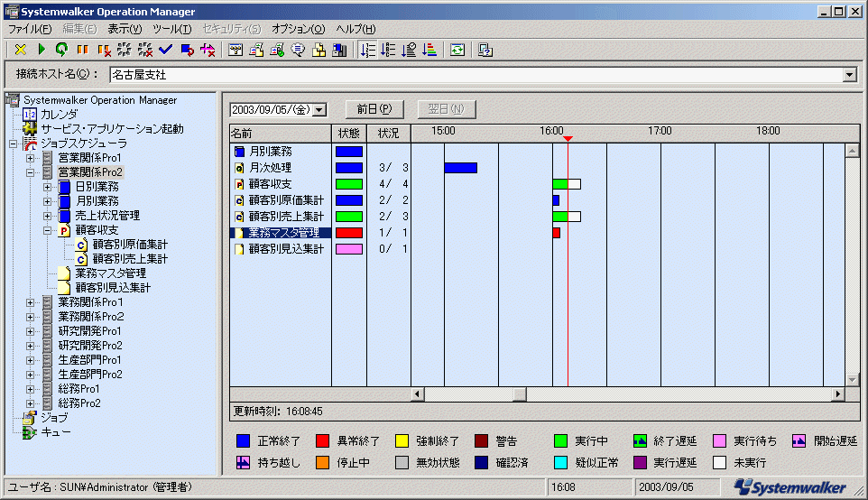
Task: Click the magenta arrow with red X icon
Action: click(208, 50)
